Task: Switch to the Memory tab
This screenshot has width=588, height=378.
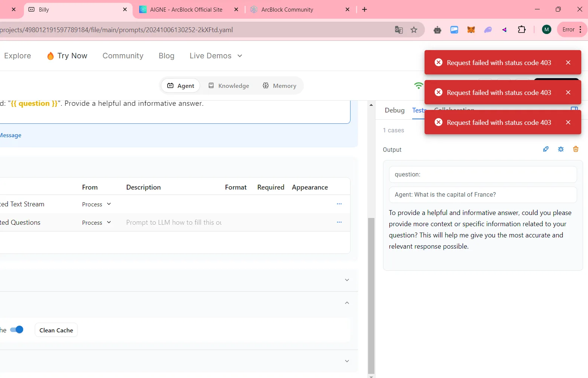Action: pos(279,86)
